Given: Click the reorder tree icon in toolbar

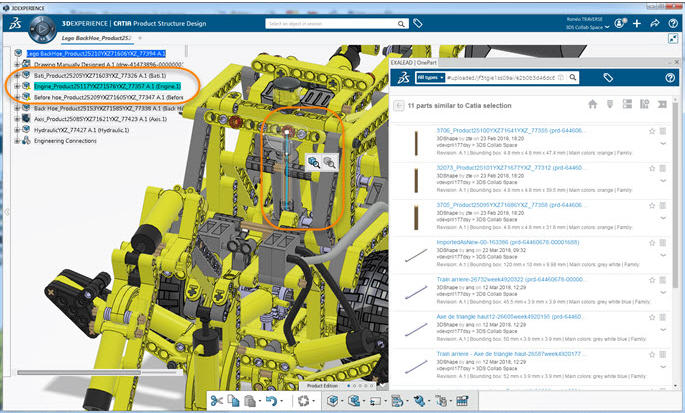Looking at the screenshot, I should 397,400.
